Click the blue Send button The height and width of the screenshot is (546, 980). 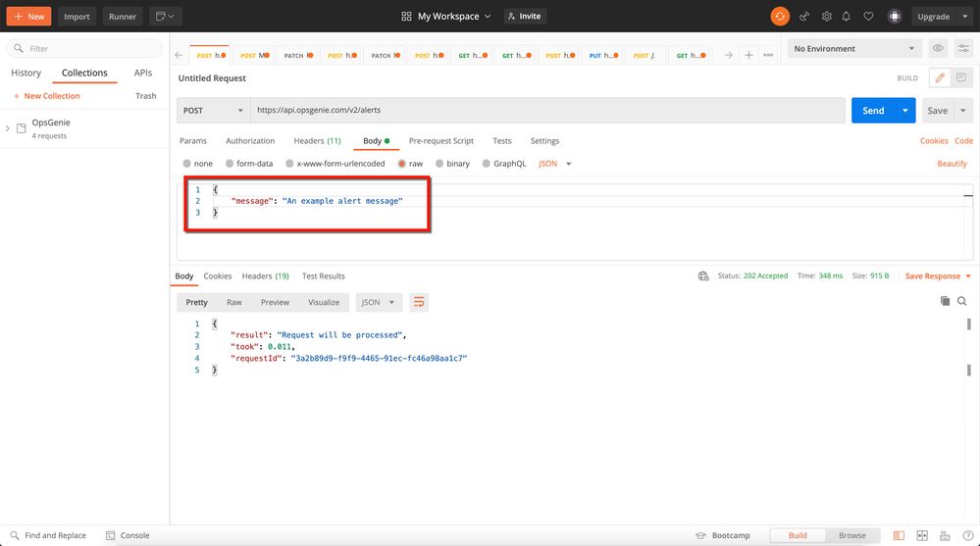(873, 110)
